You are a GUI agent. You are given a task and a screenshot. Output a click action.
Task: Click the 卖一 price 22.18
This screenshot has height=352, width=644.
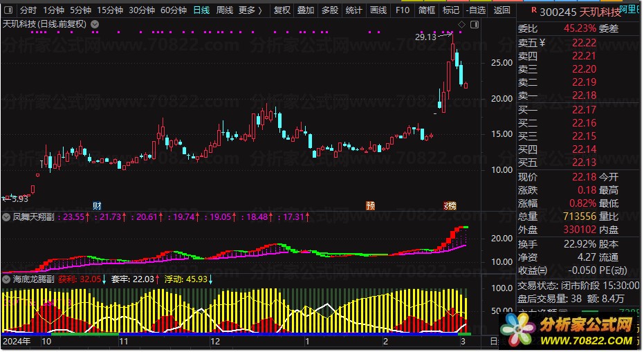point(584,95)
